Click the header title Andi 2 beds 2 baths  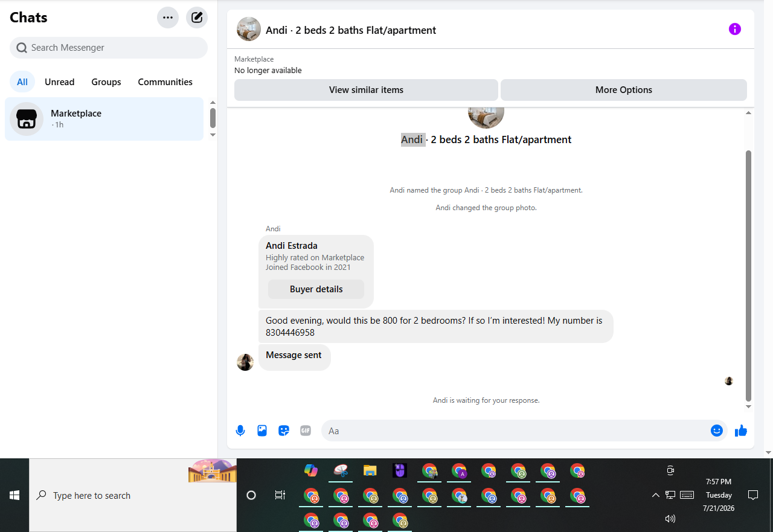coord(351,30)
